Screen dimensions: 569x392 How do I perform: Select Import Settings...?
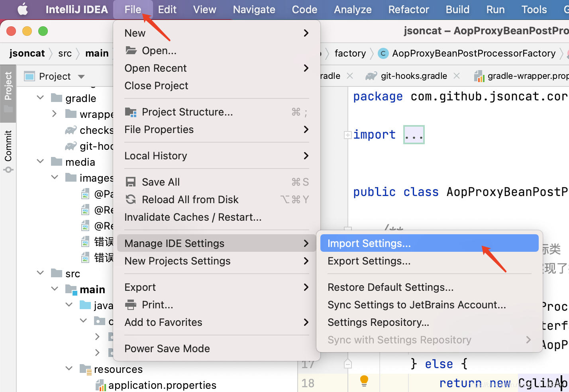click(430, 243)
